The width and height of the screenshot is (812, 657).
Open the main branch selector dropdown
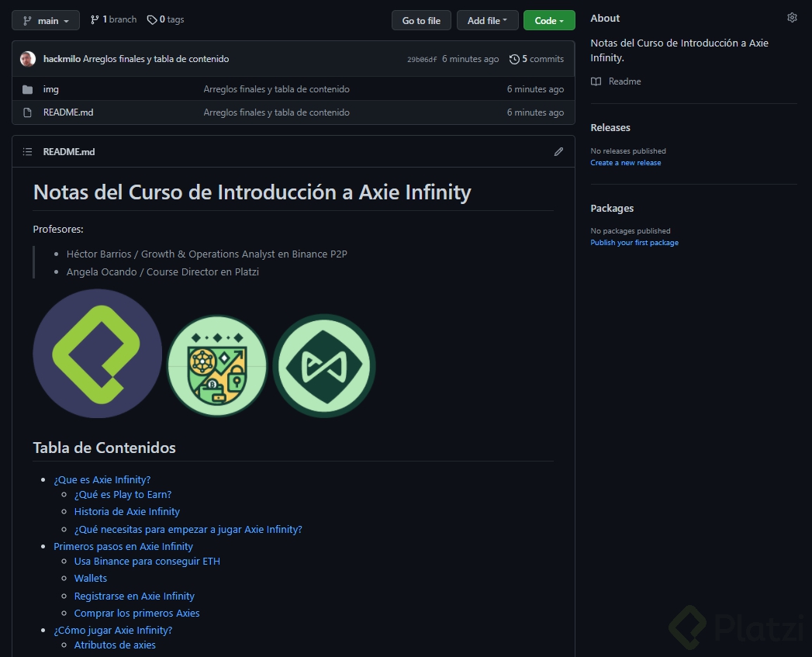[x=46, y=20]
